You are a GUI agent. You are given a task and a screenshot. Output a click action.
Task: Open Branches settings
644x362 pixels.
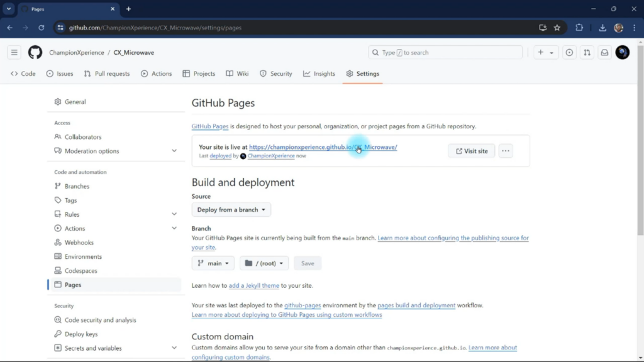point(77,186)
